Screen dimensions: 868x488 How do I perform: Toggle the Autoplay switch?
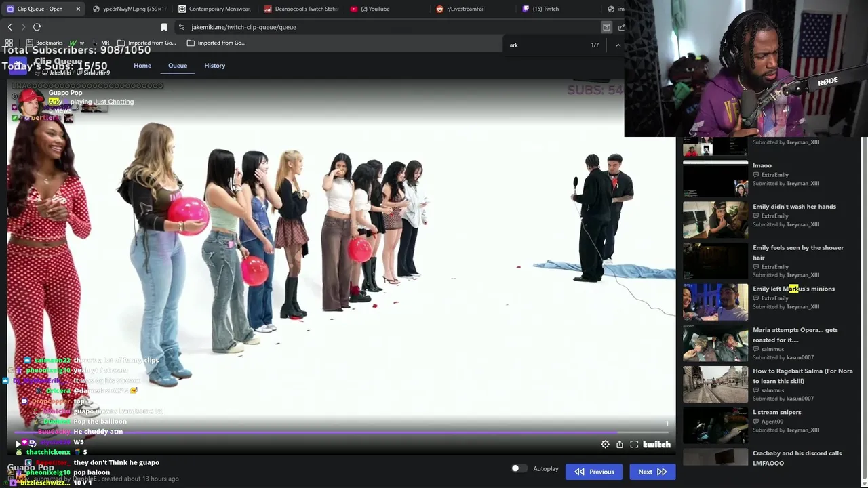point(518,468)
